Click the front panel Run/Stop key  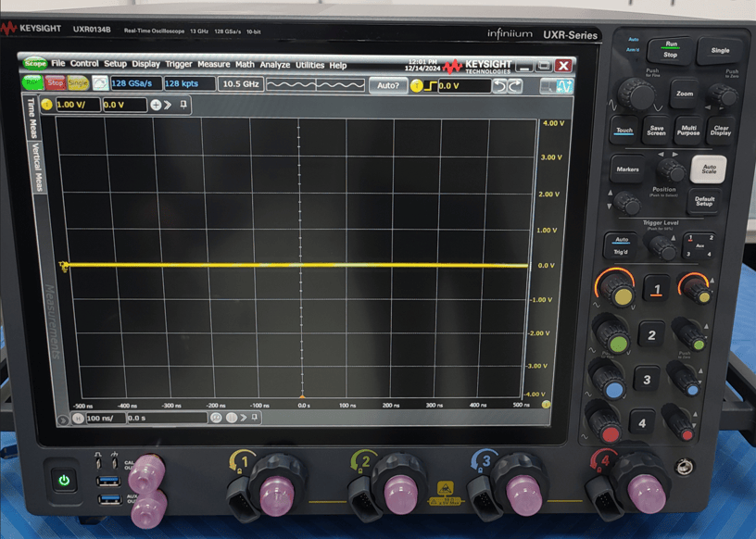[670, 50]
